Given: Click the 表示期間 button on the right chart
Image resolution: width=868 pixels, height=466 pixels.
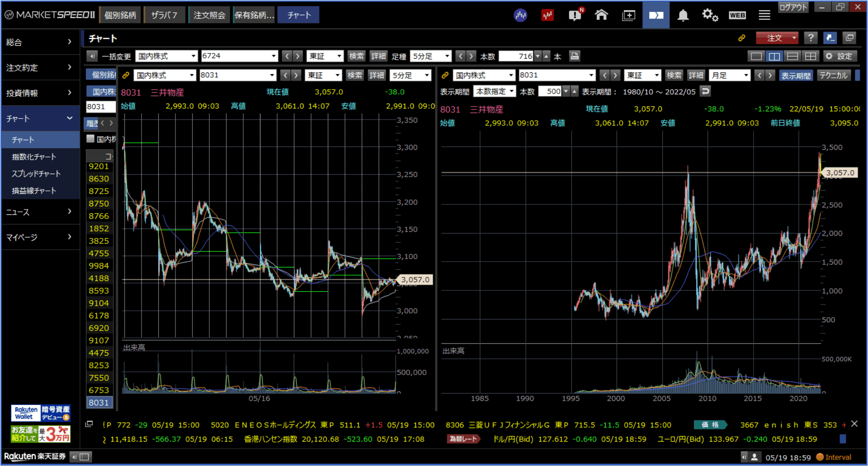Looking at the screenshot, I should coord(796,76).
